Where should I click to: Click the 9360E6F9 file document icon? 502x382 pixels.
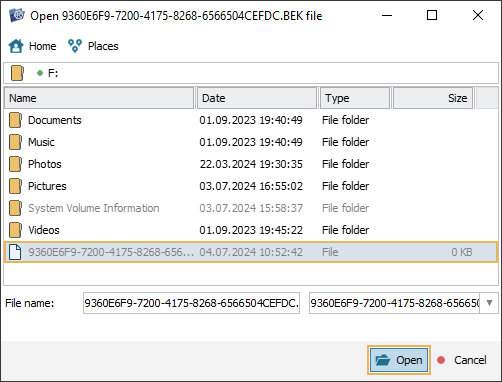point(15,252)
